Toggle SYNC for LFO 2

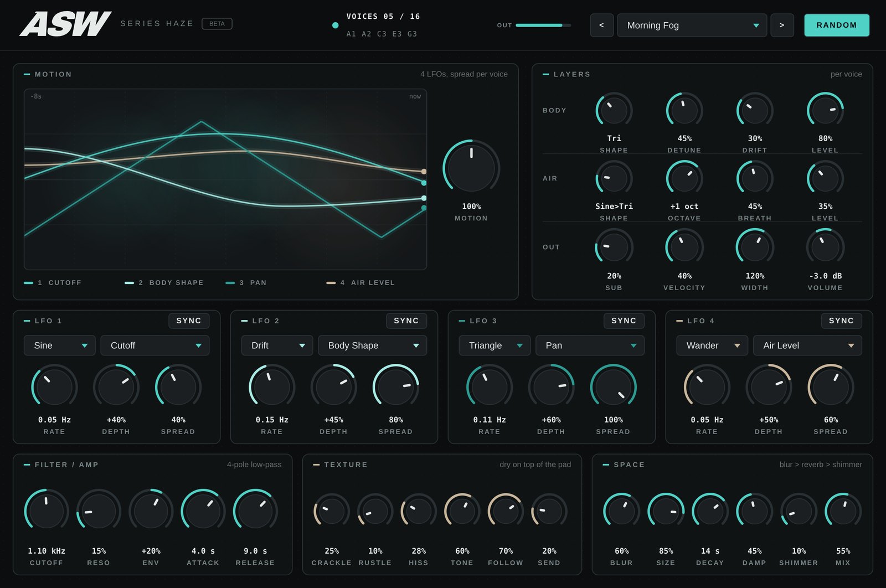[406, 321]
